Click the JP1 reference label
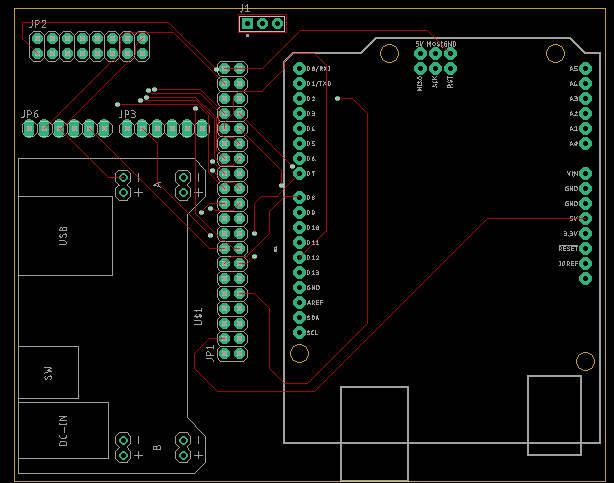 210,353
